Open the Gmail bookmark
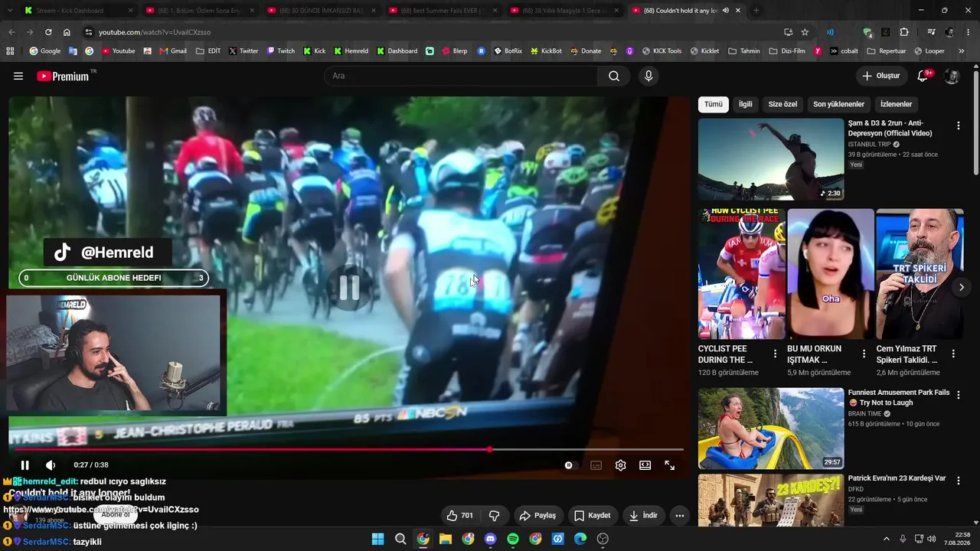Viewport: 980px width, 551px height. click(173, 51)
